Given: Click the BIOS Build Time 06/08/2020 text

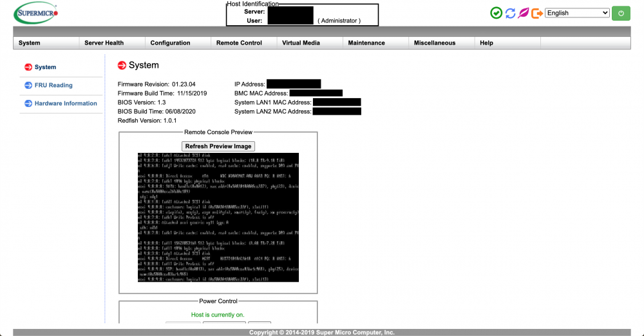Looking at the screenshot, I should pyautogui.click(x=156, y=112).
